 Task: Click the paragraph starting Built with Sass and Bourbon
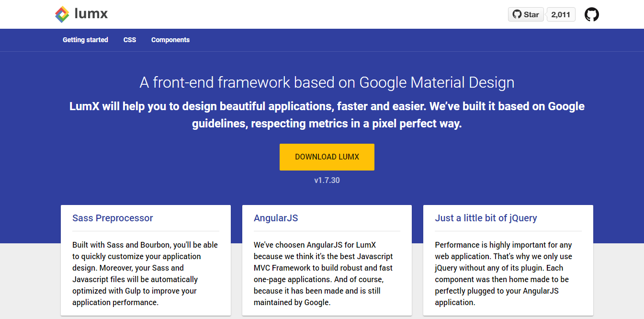pos(145,273)
